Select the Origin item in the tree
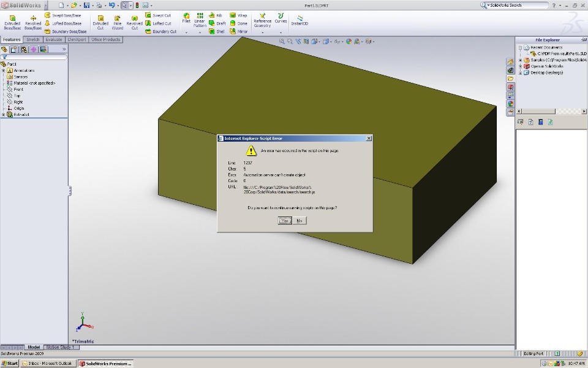The image size is (588, 368). (x=16, y=108)
